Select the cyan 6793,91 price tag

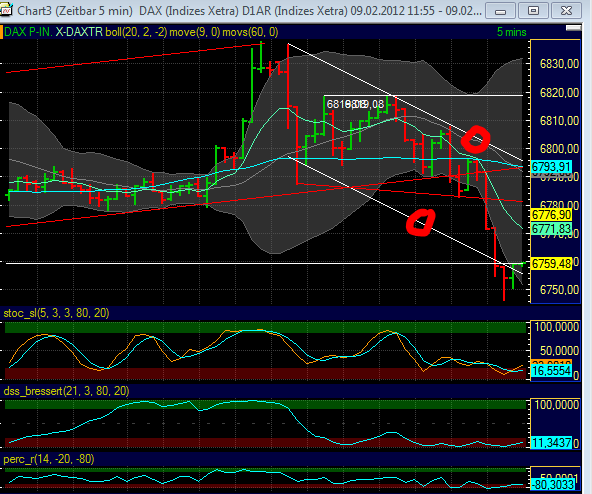coord(551,167)
